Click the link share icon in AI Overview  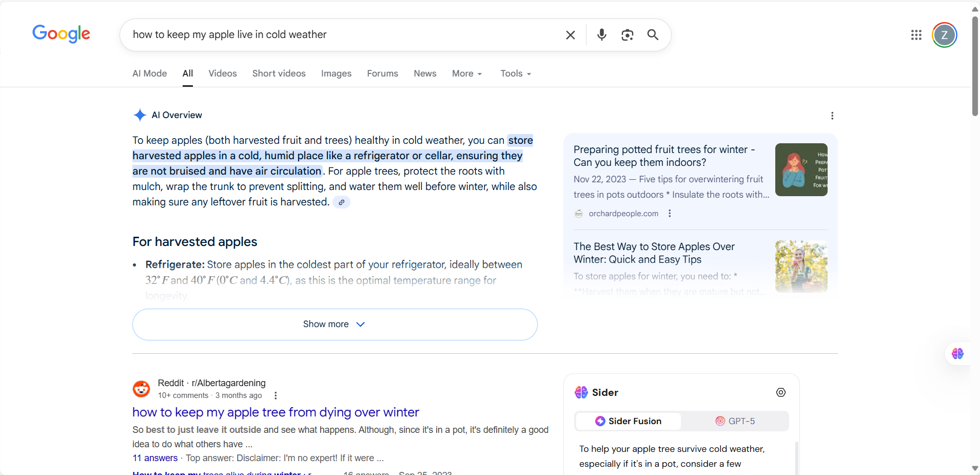(341, 202)
